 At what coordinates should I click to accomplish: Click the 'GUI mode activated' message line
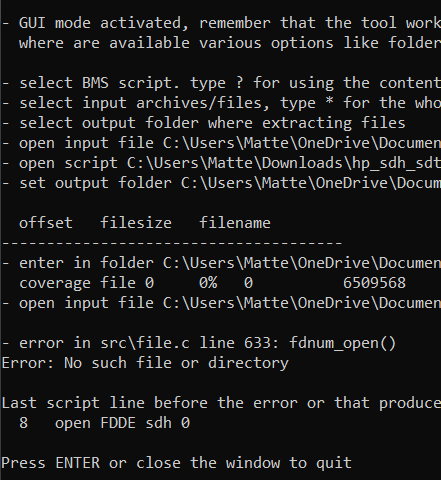click(x=221, y=23)
